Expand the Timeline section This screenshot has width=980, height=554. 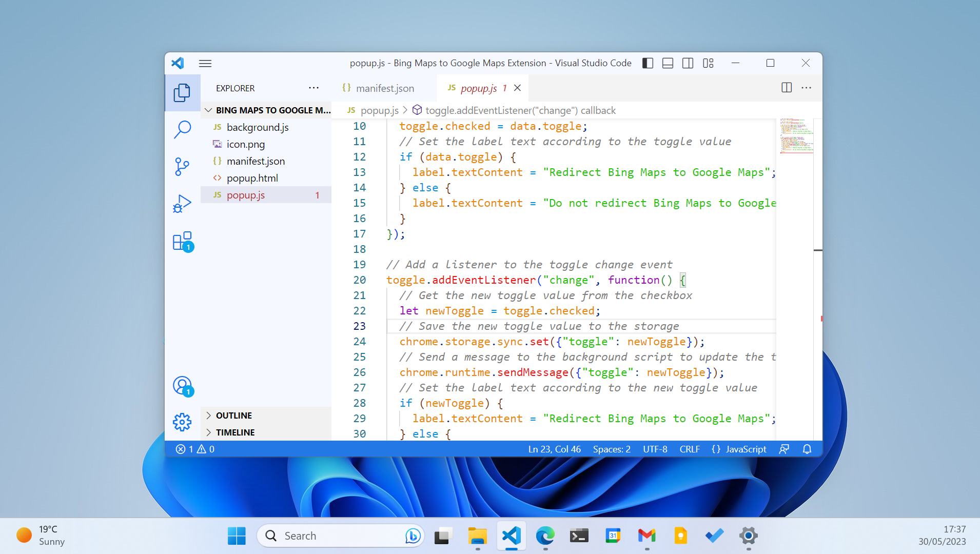(x=266, y=432)
